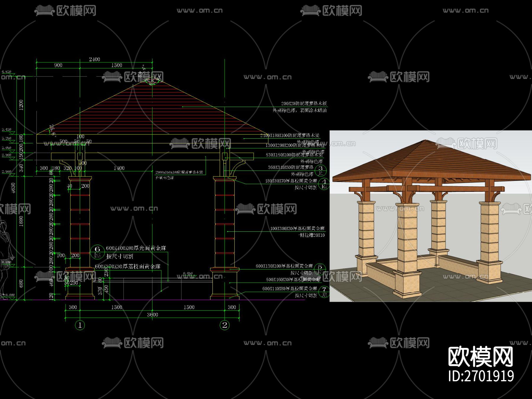
Task: Click detail callout circle 3
Action: click(321, 170)
